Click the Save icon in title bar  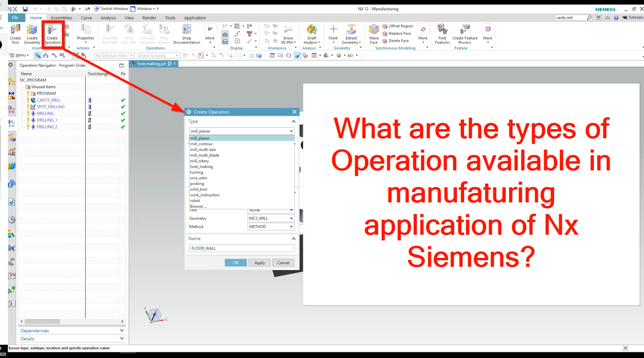click(x=25, y=9)
